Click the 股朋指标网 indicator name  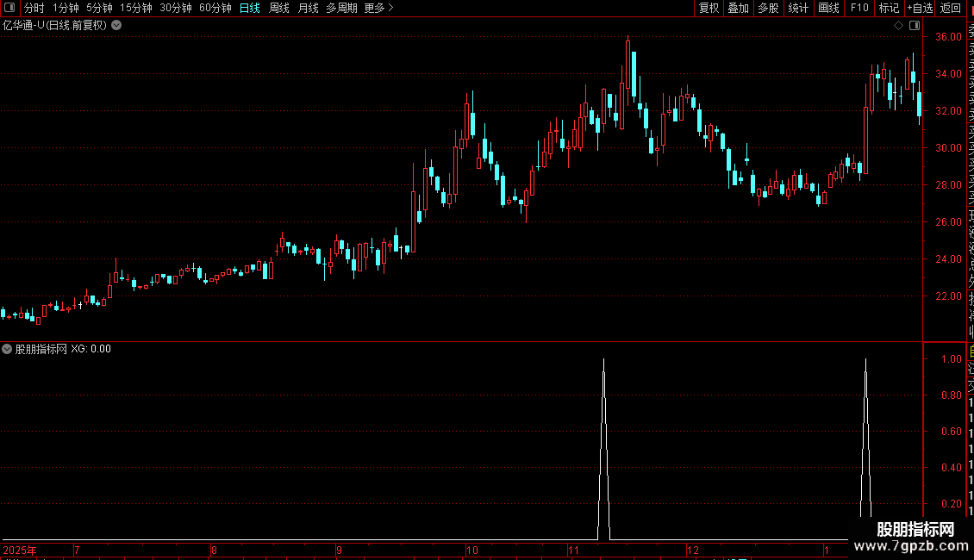41,349
